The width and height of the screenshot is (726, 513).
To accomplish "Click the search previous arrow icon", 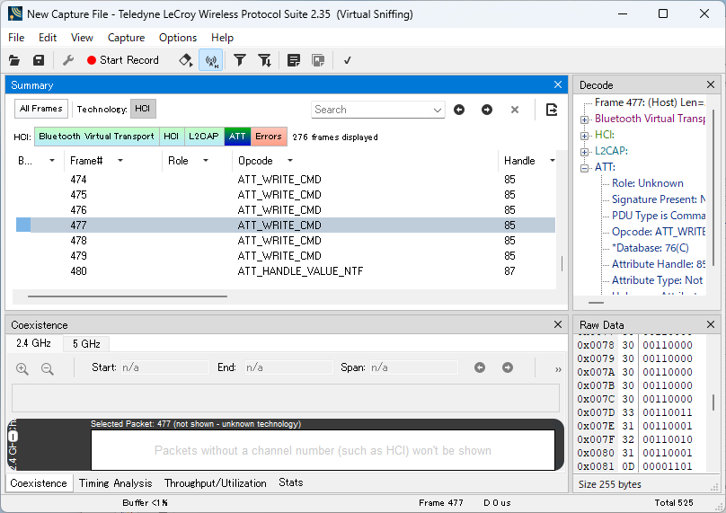I will pyautogui.click(x=459, y=109).
